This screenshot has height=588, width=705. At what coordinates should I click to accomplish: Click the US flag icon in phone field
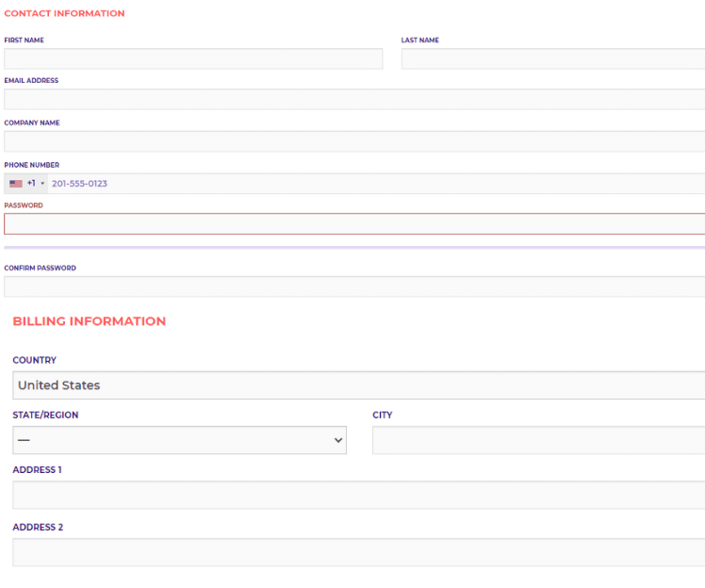[x=16, y=184]
